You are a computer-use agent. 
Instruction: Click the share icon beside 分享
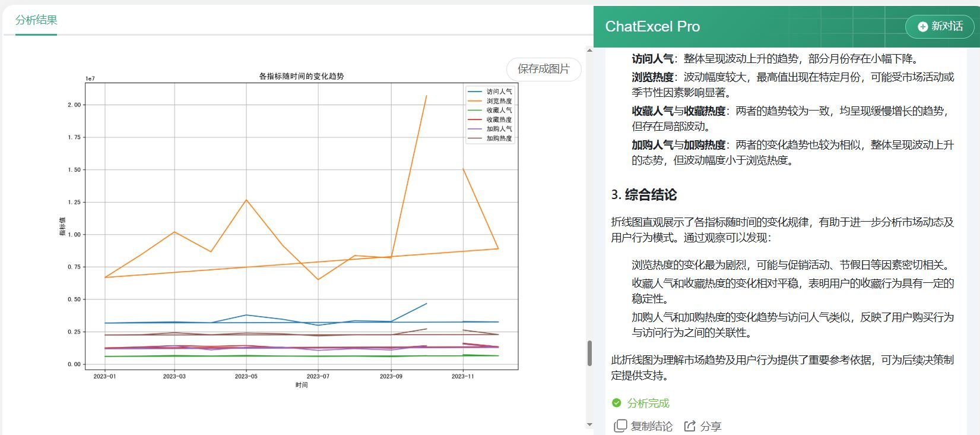[690, 425]
